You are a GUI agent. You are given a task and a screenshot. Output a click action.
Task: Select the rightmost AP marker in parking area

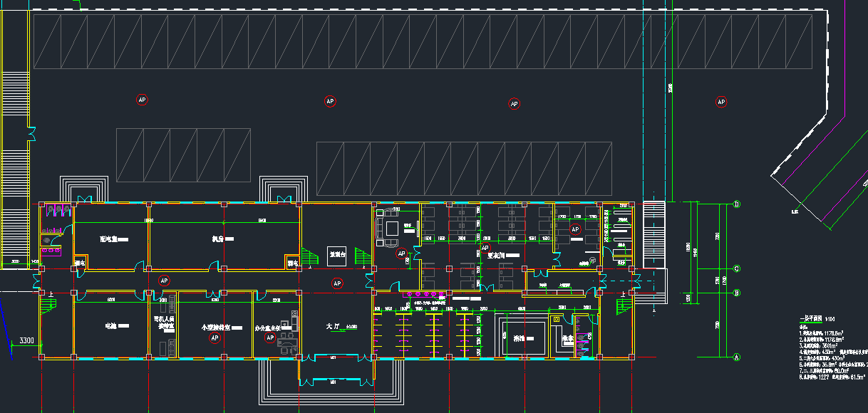[x=721, y=102]
